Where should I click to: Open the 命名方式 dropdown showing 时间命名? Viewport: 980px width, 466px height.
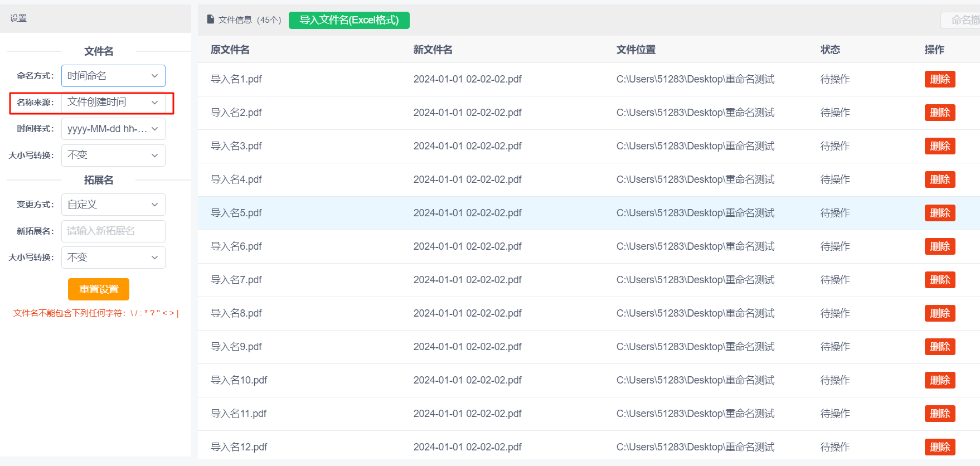[x=113, y=76]
